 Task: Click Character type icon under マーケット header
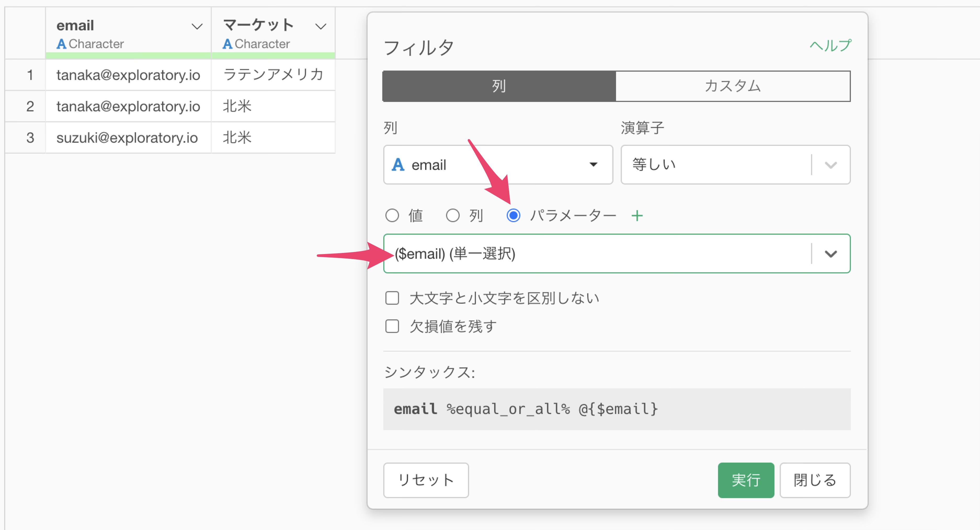coord(227,44)
